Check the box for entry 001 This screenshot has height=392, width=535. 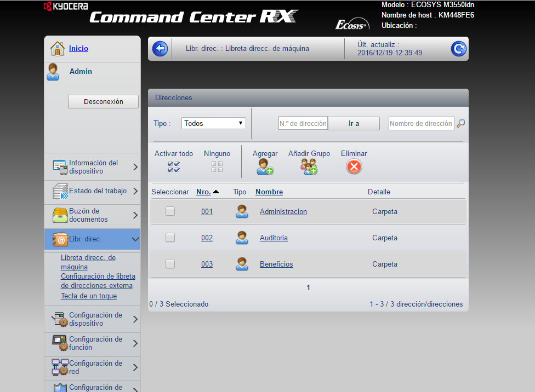tap(170, 211)
